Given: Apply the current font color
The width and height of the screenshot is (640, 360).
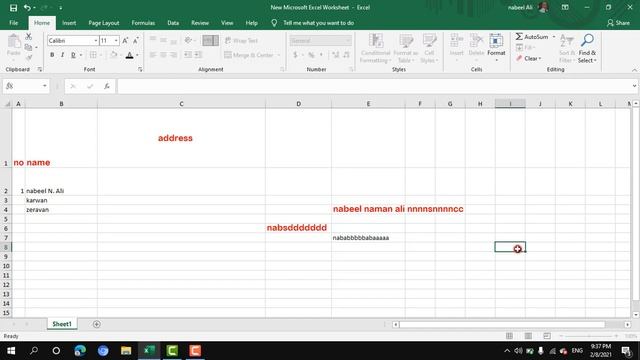Looking at the screenshot, I should click(x=129, y=55).
